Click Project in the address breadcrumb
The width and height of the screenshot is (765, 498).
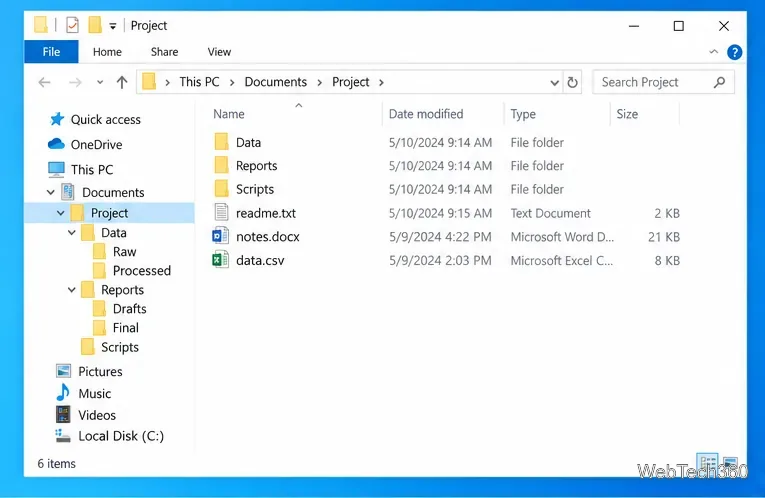350,82
